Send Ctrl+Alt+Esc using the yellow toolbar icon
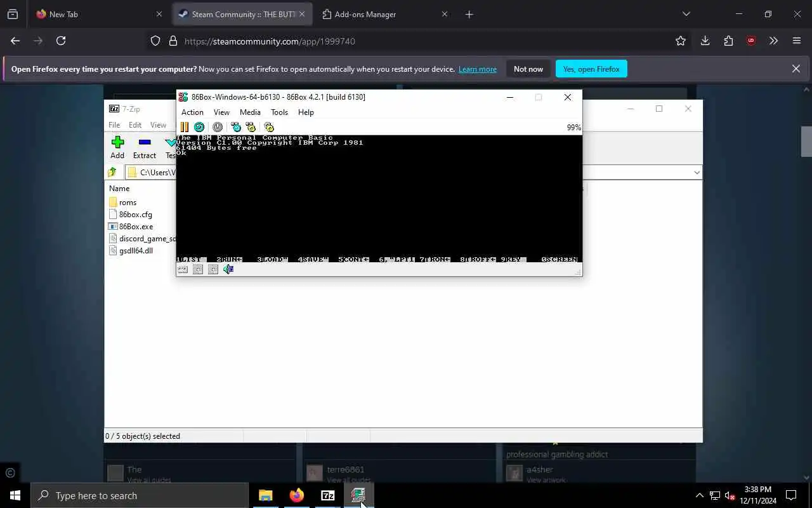Viewport: 812px width, 508px height. pyautogui.click(x=251, y=127)
